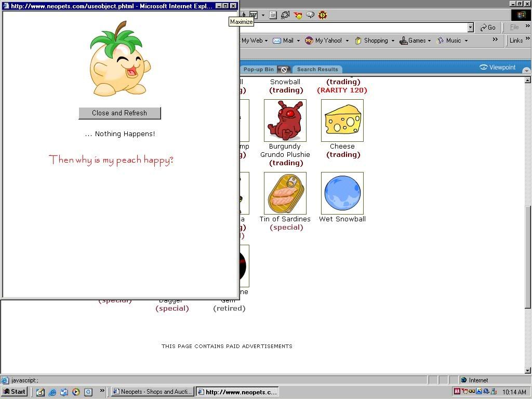
Task: Launch Internet Explorer from quick launch
Action: tap(52, 392)
